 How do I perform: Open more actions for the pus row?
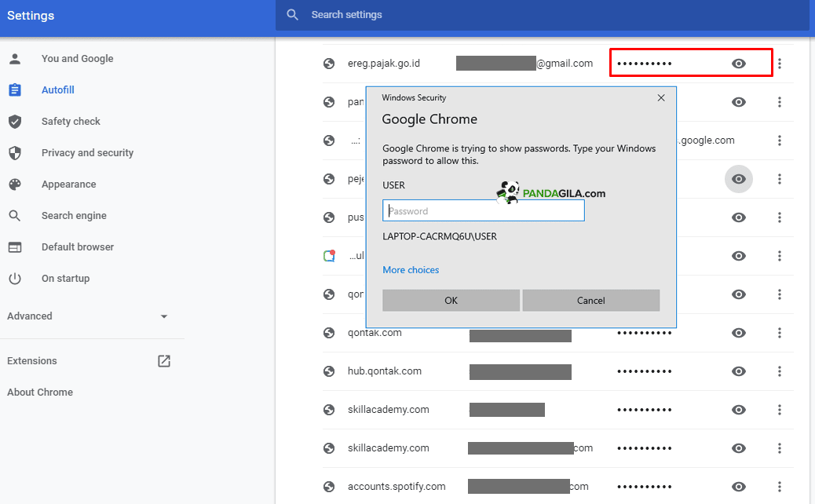(x=779, y=217)
